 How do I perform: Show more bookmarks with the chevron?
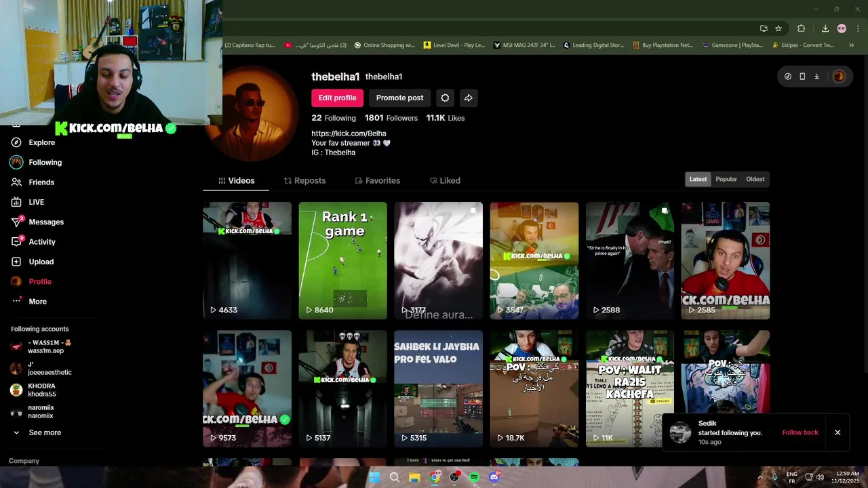[x=851, y=45]
